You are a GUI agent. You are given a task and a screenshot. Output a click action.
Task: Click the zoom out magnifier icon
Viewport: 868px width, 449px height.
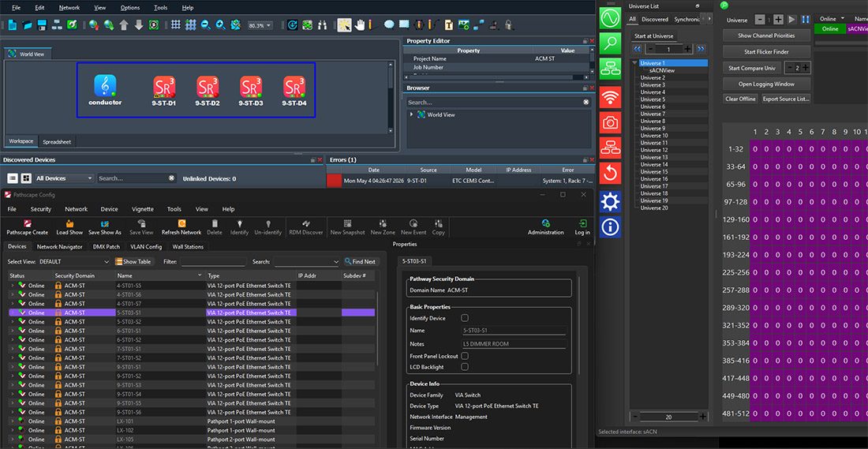206,25
